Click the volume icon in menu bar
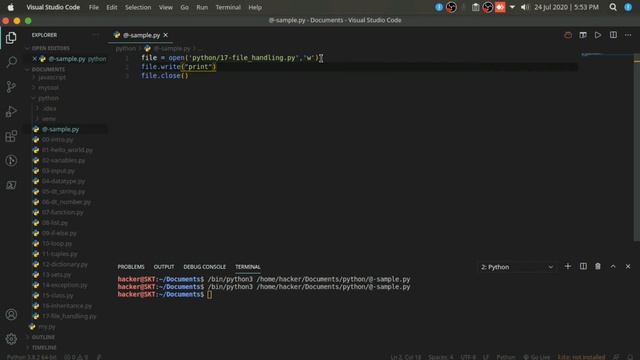The image size is (640, 360). (x=525, y=7)
